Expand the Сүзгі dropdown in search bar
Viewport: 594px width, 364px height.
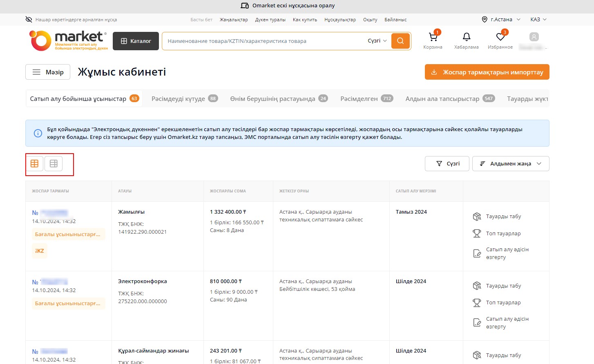point(377,41)
